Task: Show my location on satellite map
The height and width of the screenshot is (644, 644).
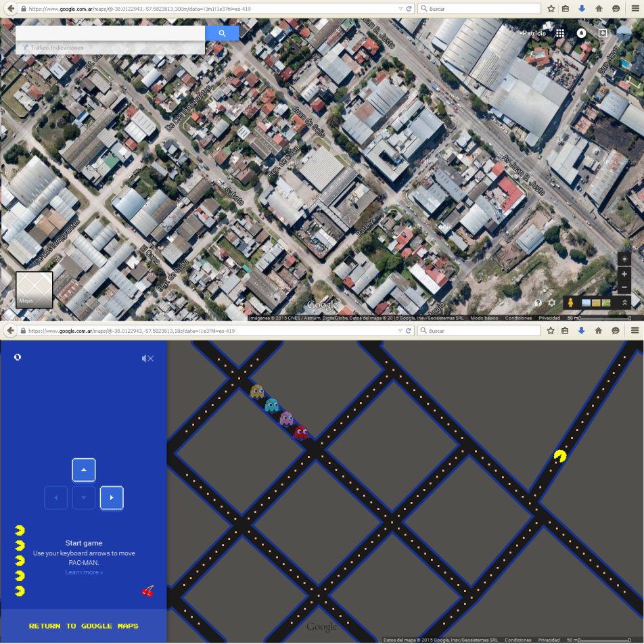Action: [x=624, y=258]
